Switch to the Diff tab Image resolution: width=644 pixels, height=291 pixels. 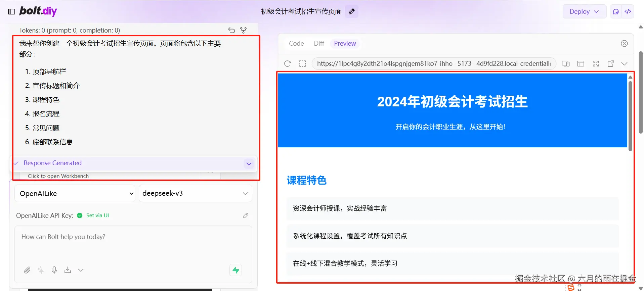(x=319, y=43)
